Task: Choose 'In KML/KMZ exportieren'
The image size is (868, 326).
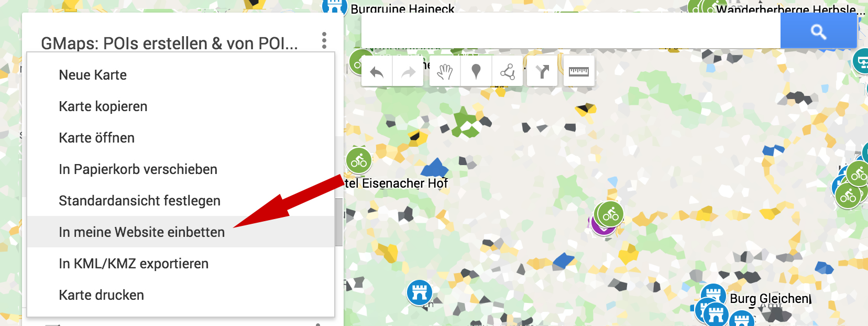Action: [134, 264]
